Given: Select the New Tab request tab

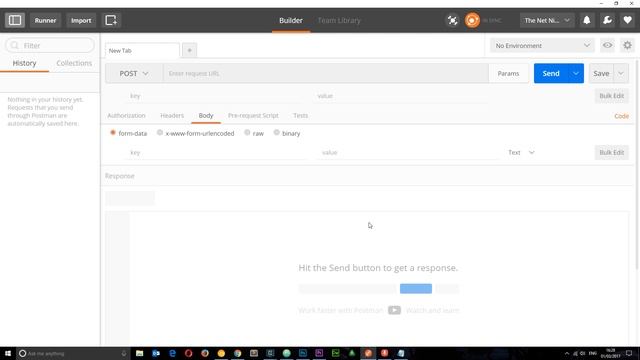Looking at the screenshot, I should click(x=142, y=51).
